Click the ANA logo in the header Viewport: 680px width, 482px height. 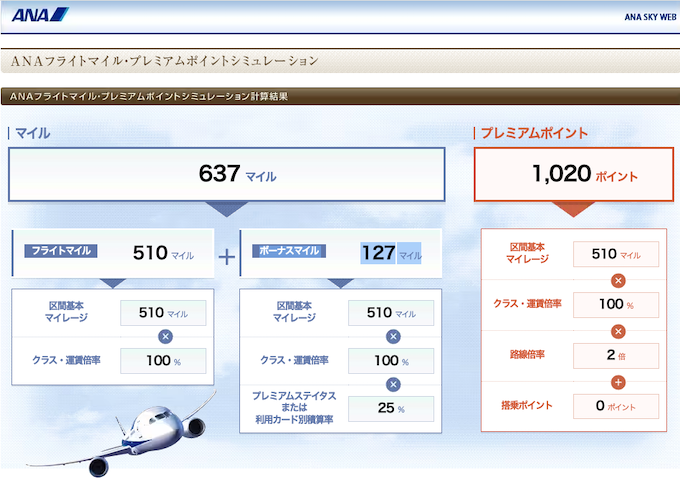40,15
